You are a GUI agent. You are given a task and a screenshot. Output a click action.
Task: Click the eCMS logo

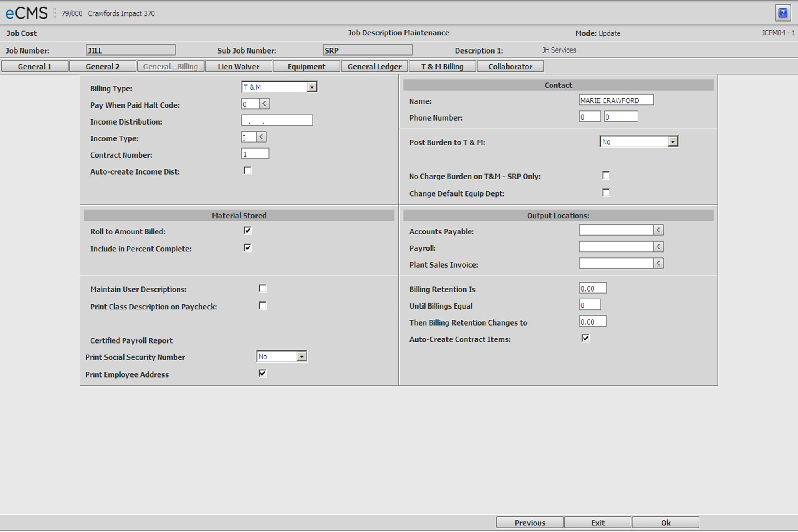pyautogui.click(x=26, y=13)
